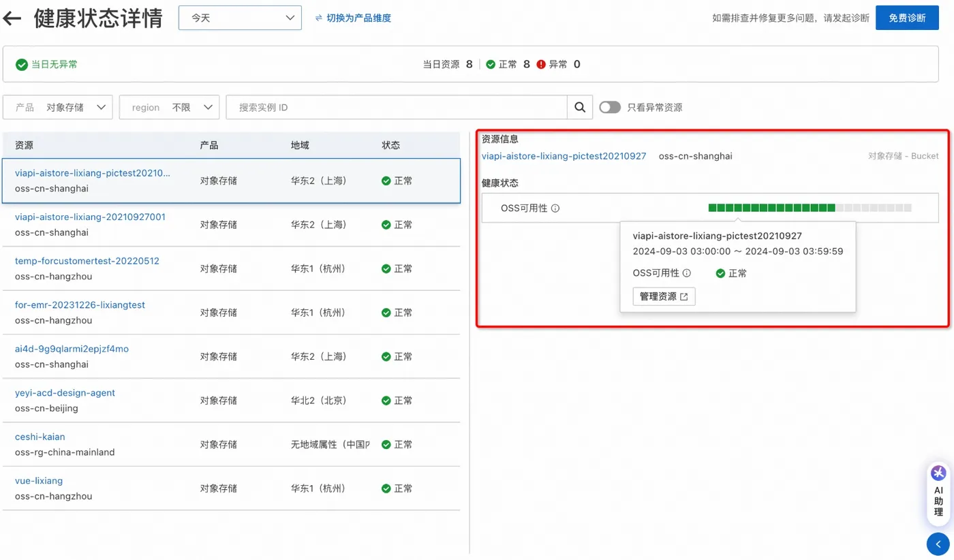Open viapi-aistore-lixiang-pictest20210... resource link in table
The width and height of the screenshot is (954, 560).
pos(93,173)
